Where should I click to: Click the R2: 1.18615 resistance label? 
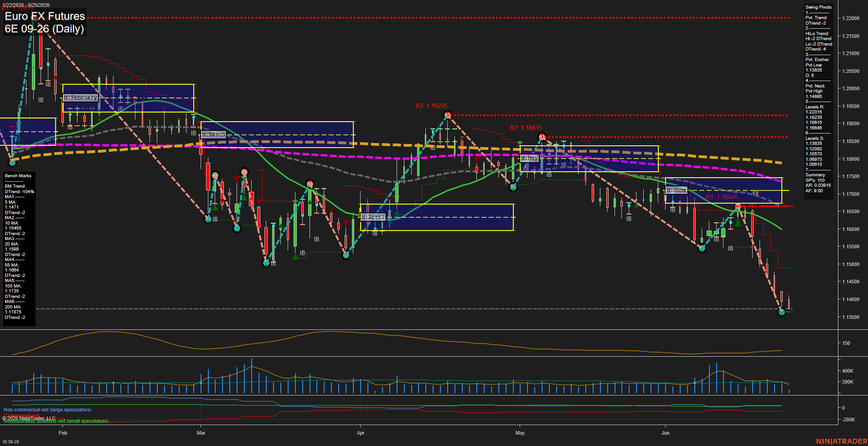tap(526, 128)
